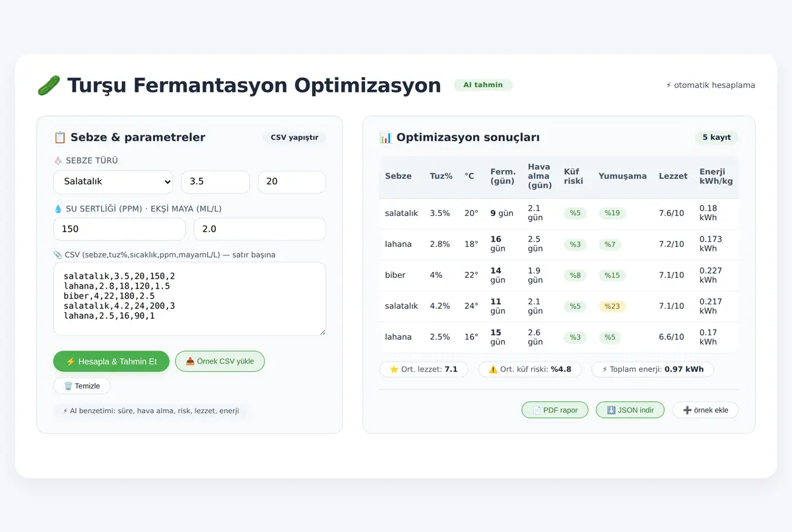Click the clipboard icon beside Sebze & parametreler

click(x=60, y=137)
